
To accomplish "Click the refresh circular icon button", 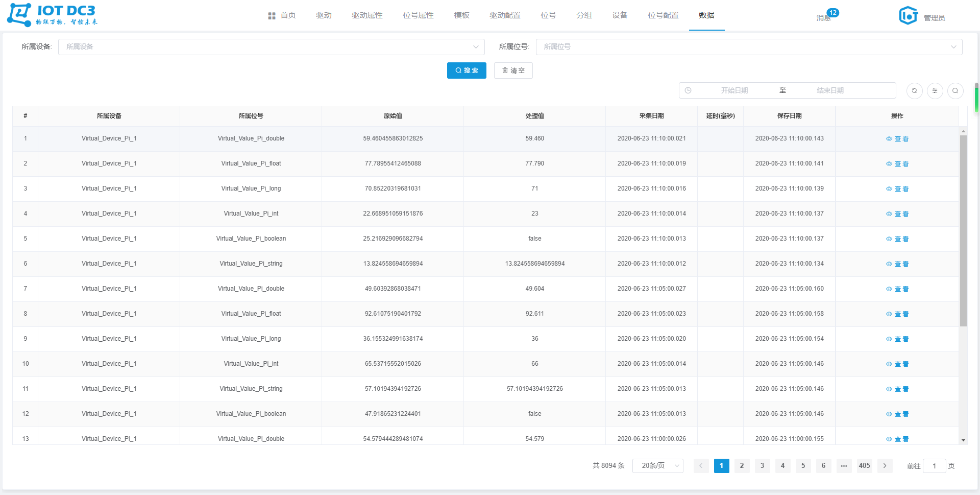I will coord(914,91).
